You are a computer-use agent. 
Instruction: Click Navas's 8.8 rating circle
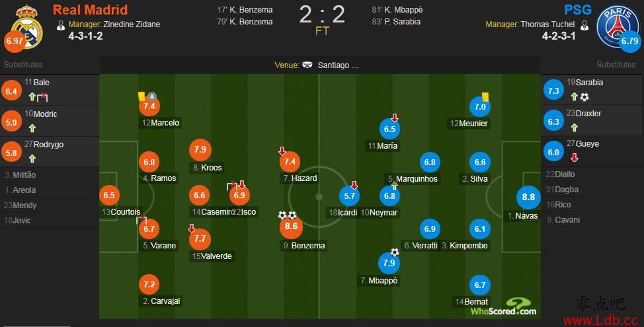point(528,198)
